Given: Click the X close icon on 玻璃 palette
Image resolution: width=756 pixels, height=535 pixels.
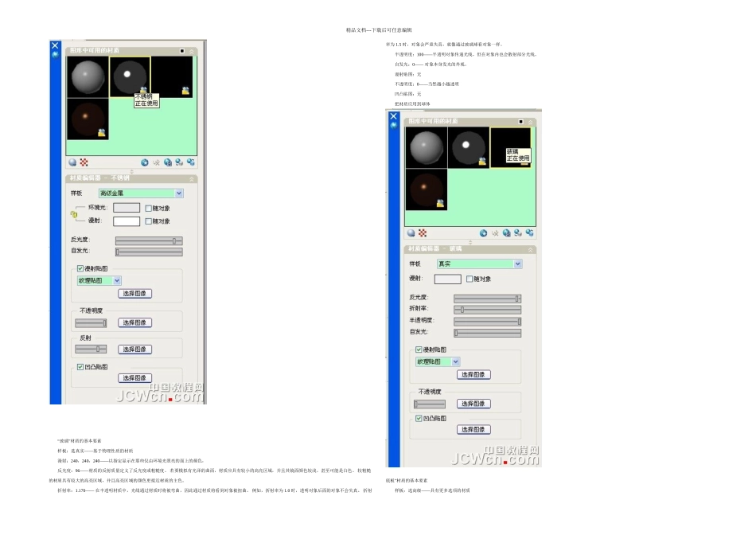Looking at the screenshot, I should click(x=393, y=116).
